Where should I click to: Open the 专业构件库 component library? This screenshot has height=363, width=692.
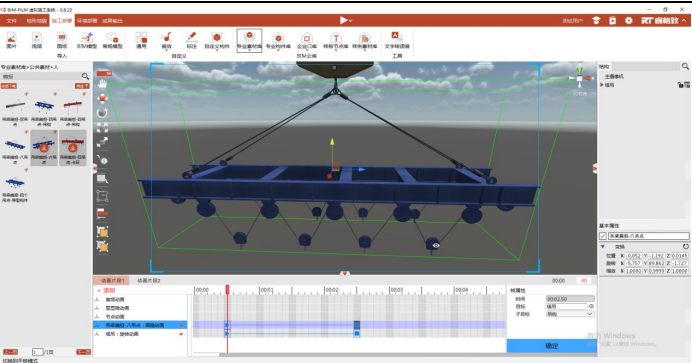click(278, 40)
